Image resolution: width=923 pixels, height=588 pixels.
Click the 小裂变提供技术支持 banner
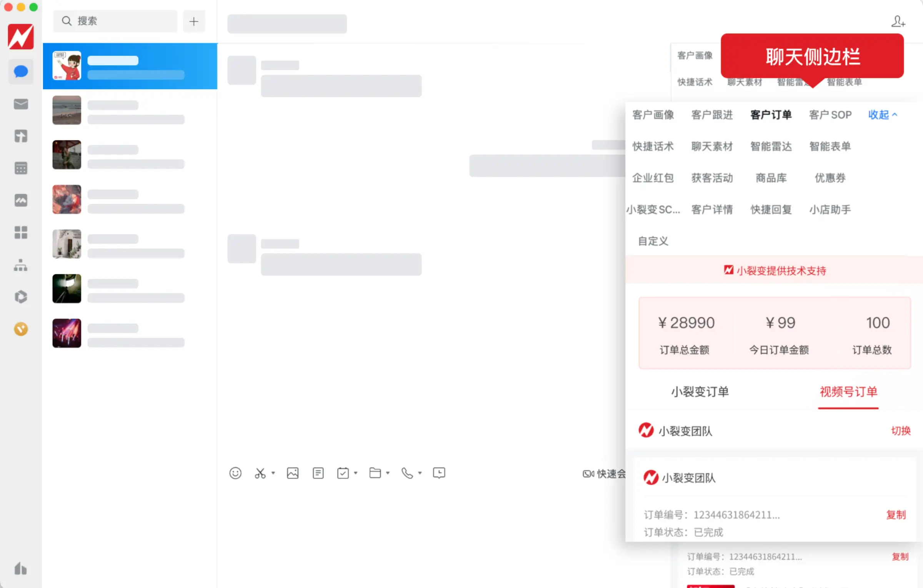(774, 270)
